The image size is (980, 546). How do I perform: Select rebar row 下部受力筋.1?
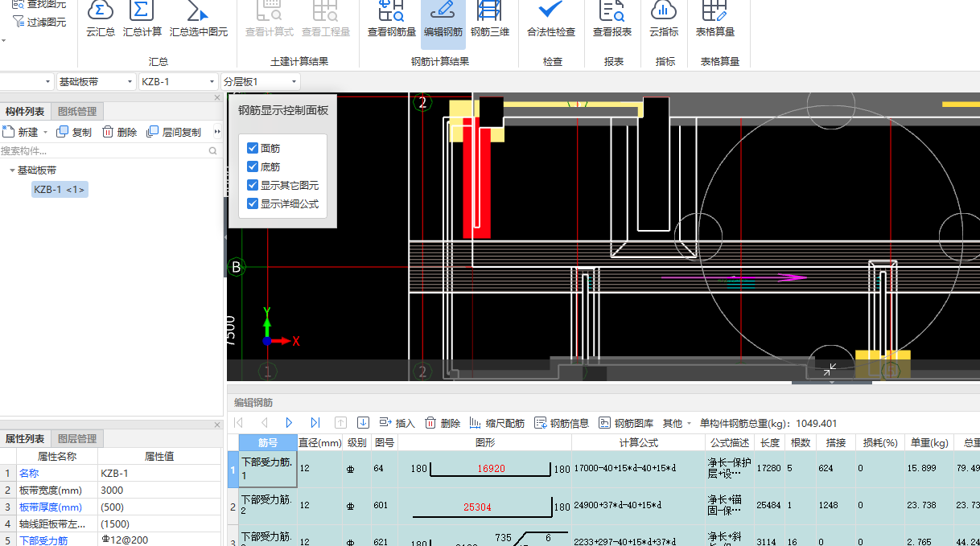[268, 470]
